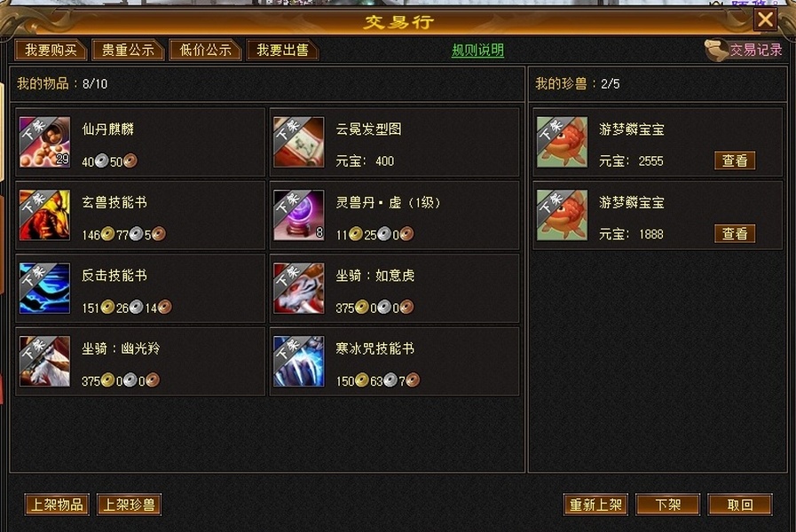Select the 2555 元宝 游梦鳞宝宝 fish icon
Viewport: 796px width, 532px height.
(x=562, y=142)
